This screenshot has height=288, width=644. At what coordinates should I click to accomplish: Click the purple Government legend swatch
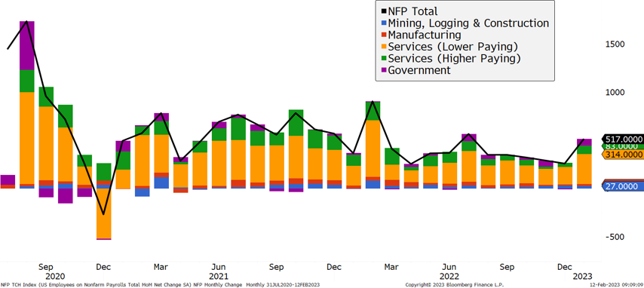pyautogui.click(x=384, y=71)
